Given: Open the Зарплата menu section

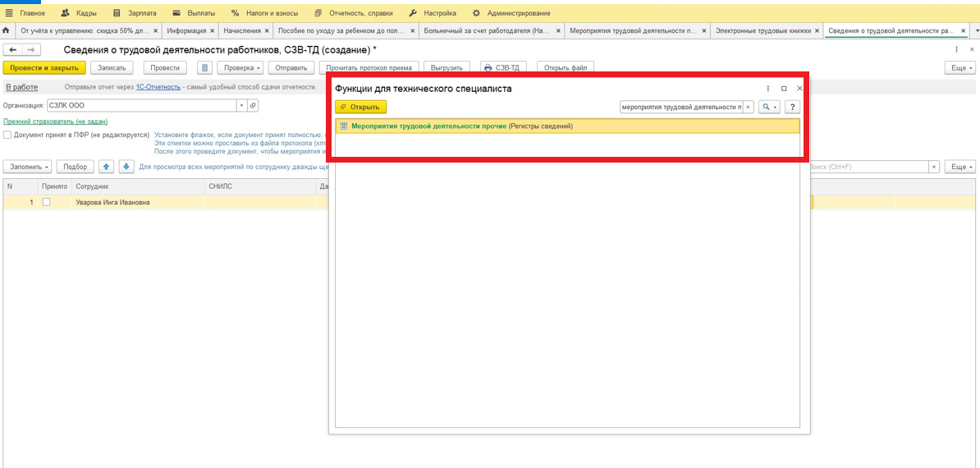Looking at the screenshot, I should 135,13.
